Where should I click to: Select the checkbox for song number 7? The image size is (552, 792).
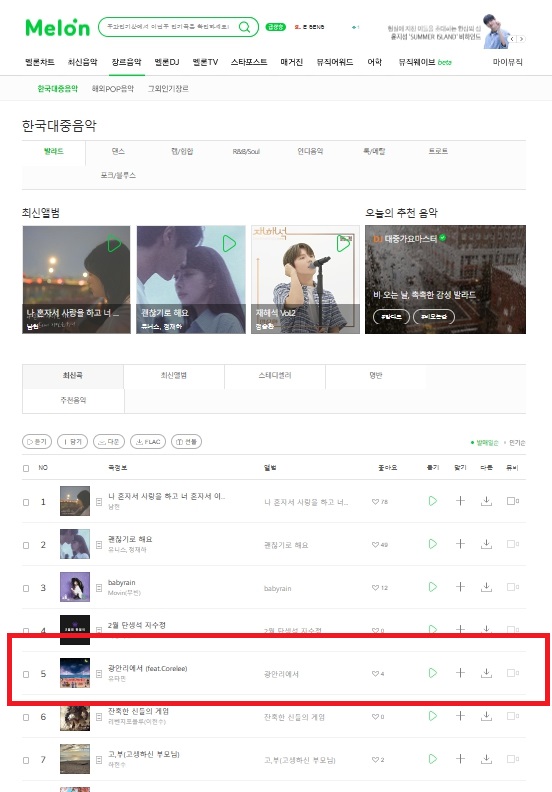point(26,760)
